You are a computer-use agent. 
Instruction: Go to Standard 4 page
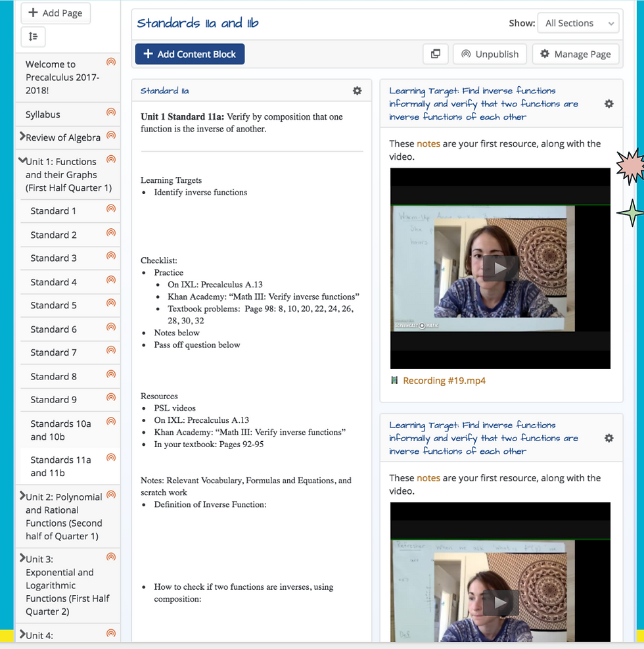(x=53, y=282)
